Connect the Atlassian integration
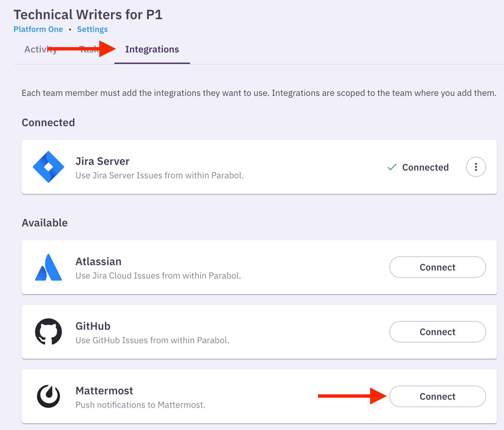The image size is (504, 430). click(x=437, y=267)
